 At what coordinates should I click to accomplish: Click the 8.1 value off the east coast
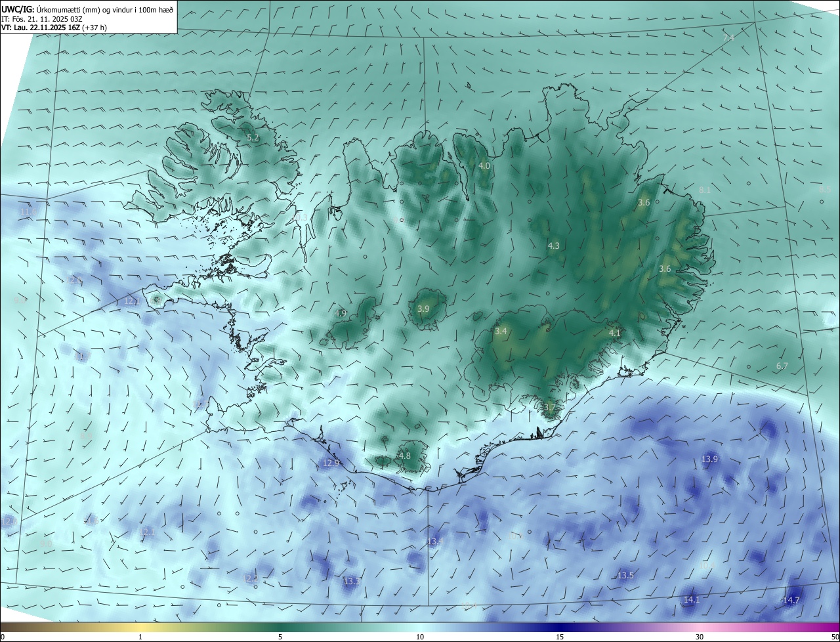click(704, 190)
